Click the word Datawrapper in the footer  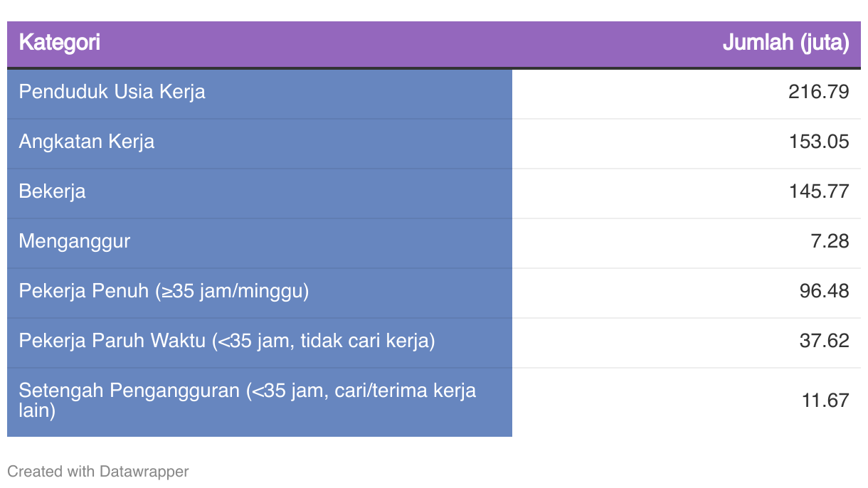pyautogui.click(x=144, y=471)
